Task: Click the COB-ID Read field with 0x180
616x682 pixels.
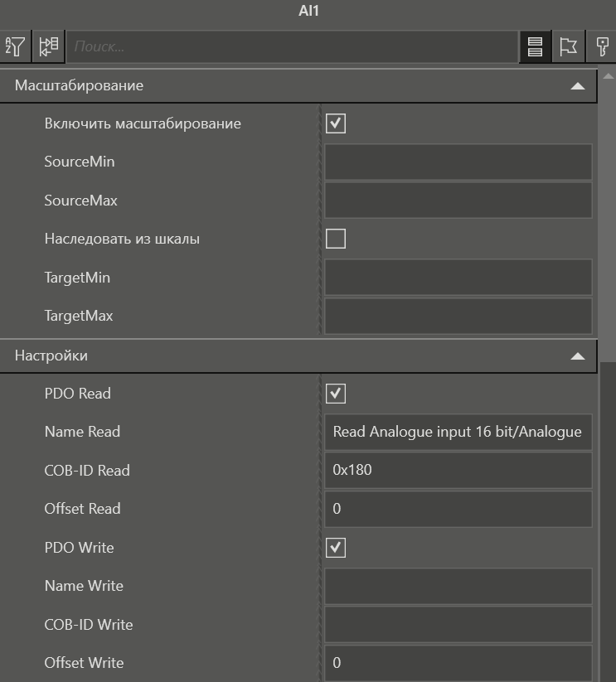Action: (458, 470)
